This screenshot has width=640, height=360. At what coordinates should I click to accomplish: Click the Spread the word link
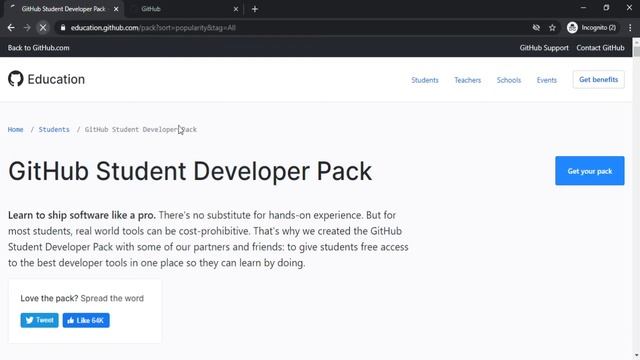point(112,298)
